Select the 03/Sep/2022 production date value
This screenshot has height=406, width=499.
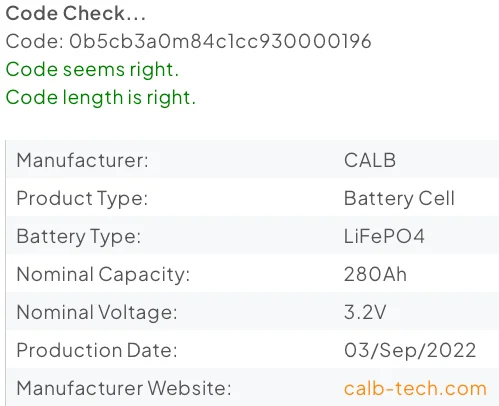pyautogui.click(x=410, y=351)
